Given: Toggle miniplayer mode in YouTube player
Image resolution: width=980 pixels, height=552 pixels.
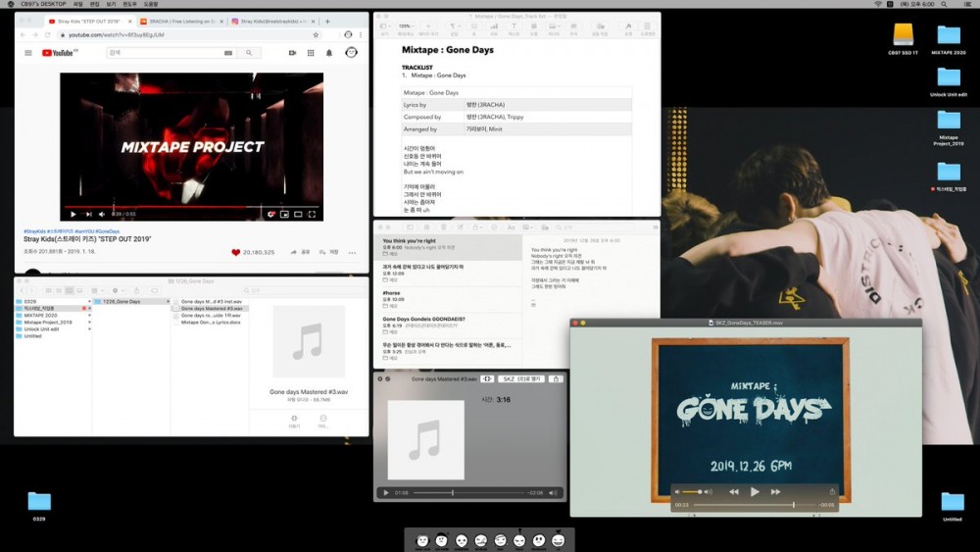Looking at the screenshot, I should [x=284, y=214].
